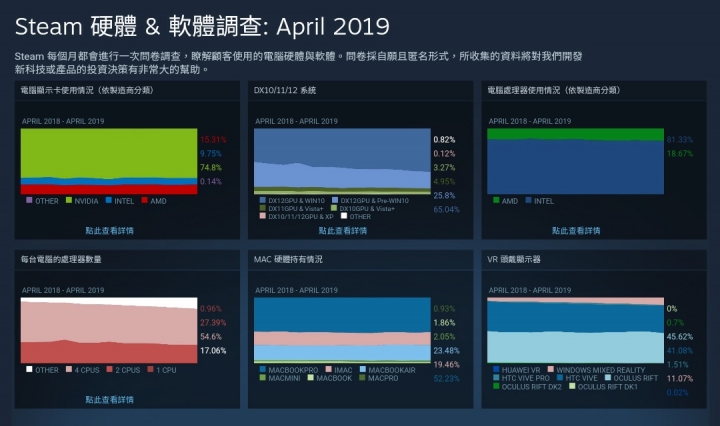Image resolution: width=720 pixels, height=426 pixels.
Task: Select WINDOWS MIXED REALITY legend entry
Action: 596,370
